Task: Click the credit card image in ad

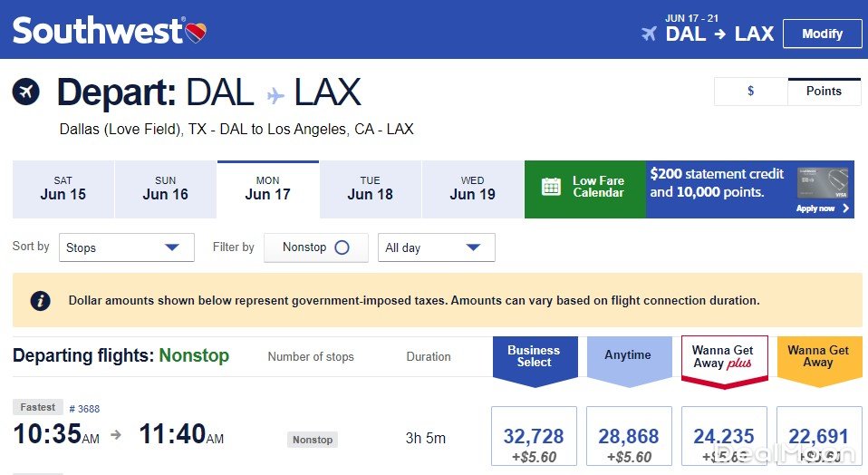Action: (823, 183)
